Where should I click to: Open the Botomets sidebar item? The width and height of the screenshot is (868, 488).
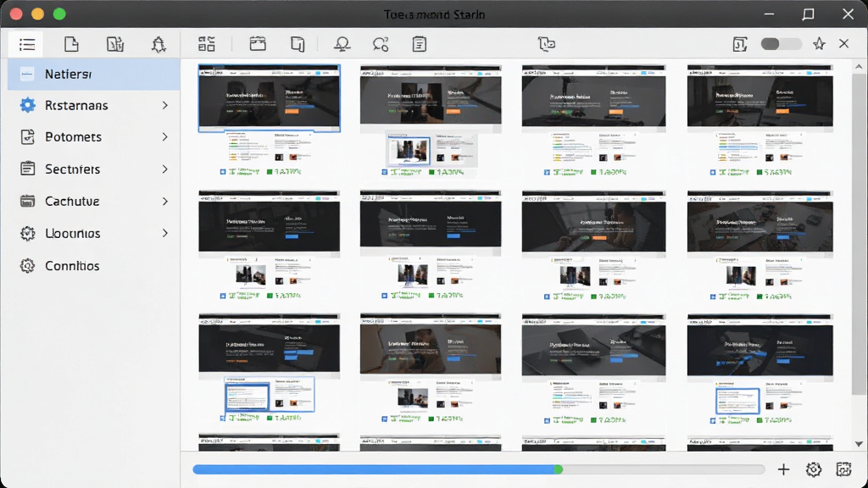94,136
